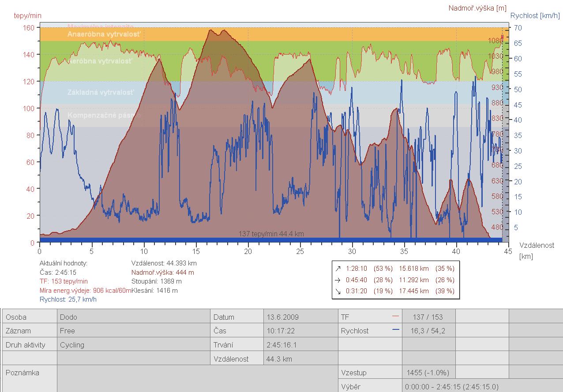
Task: Click the Aeróbna vytrvalosť zone label
Action: (100, 61)
